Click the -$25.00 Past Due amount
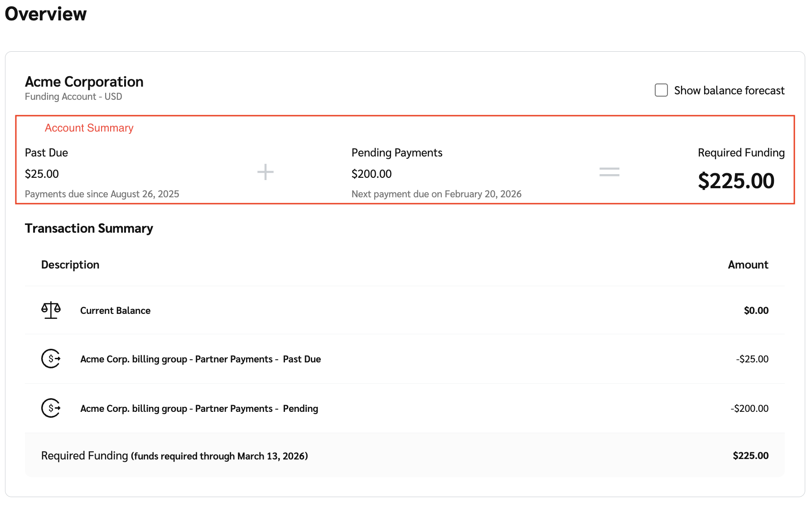 point(752,359)
